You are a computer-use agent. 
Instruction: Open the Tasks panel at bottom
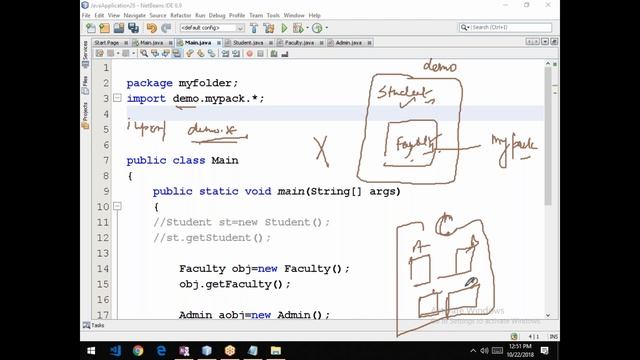pyautogui.click(x=93, y=325)
